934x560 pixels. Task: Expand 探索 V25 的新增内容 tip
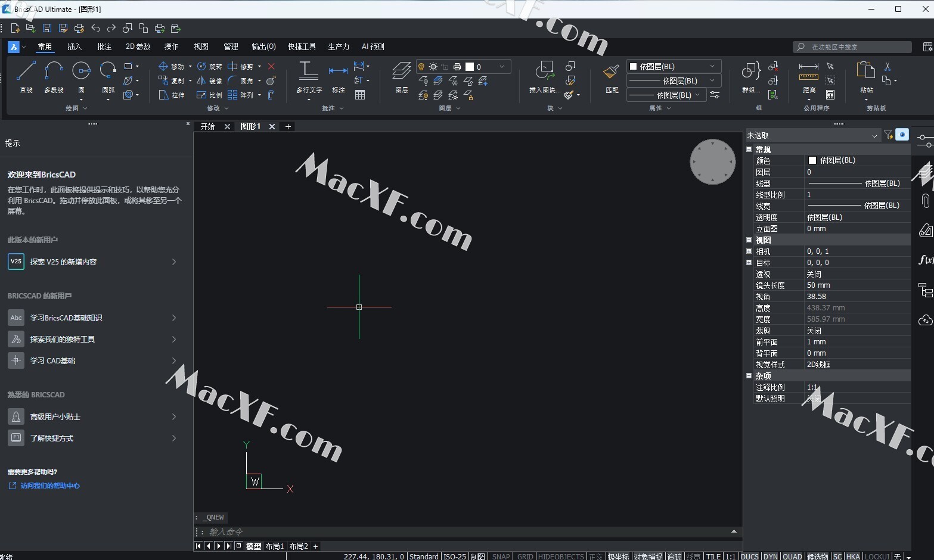click(92, 262)
